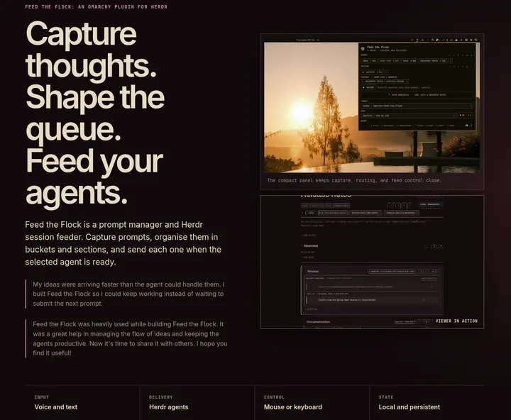Click the Record button in the compact panel
The height and width of the screenshot is (420, 511).
point(368,87)
